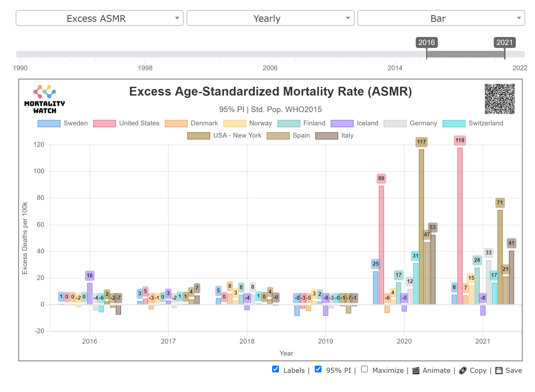The height and width of the screenshot is (392, 535).
Task: Click the Save floppy disk icon
Action: [x=499, y=370]
